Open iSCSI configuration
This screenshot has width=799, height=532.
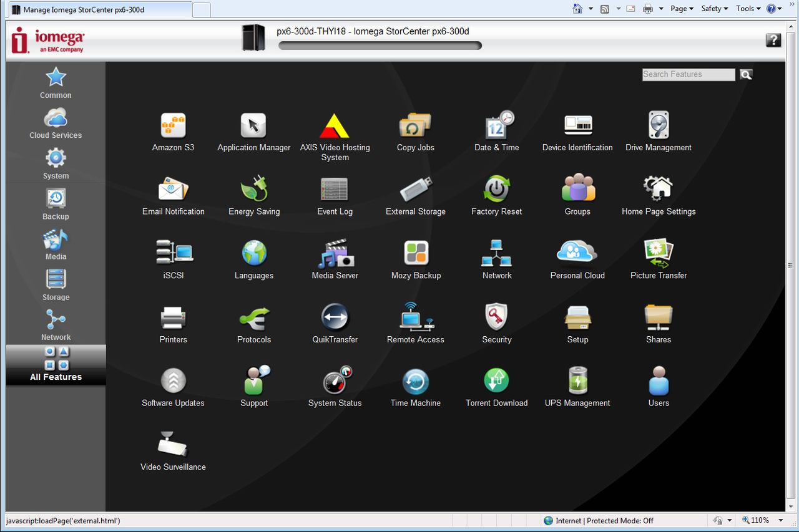[x=173, y=260]
